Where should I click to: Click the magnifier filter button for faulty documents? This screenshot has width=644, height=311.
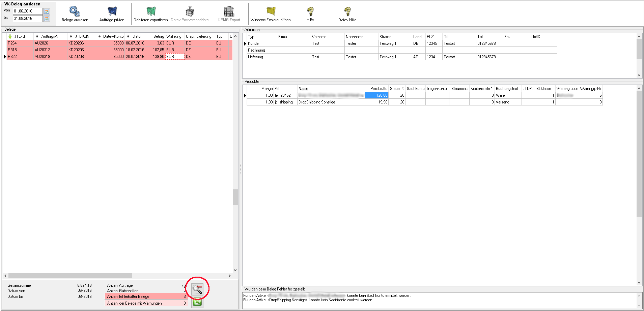[x=197, y=289]
